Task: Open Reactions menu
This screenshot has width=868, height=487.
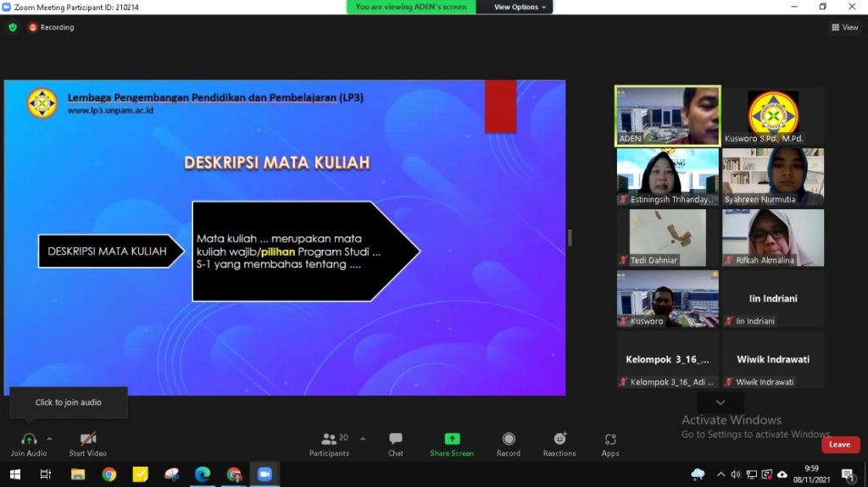Action: pyautogui.click(x=559, y=445)
